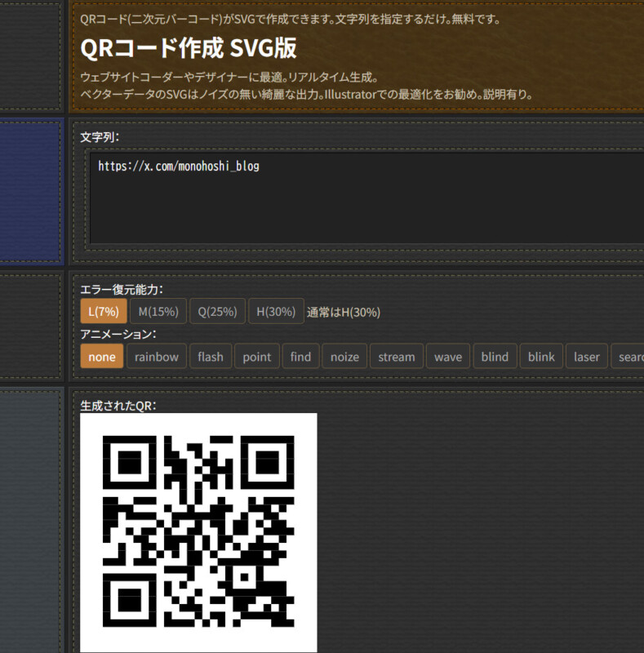Choose the rainbow animation option

(x=156, y=357)
